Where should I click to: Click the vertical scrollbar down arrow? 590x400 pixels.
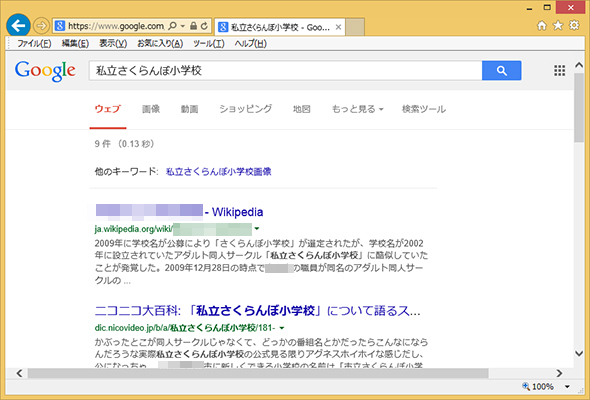[579, 353]
